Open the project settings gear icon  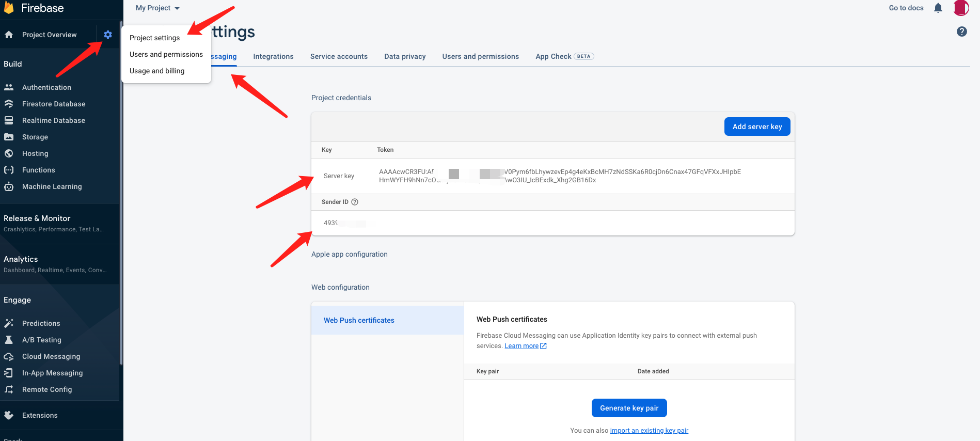click(x=108, y=35)
